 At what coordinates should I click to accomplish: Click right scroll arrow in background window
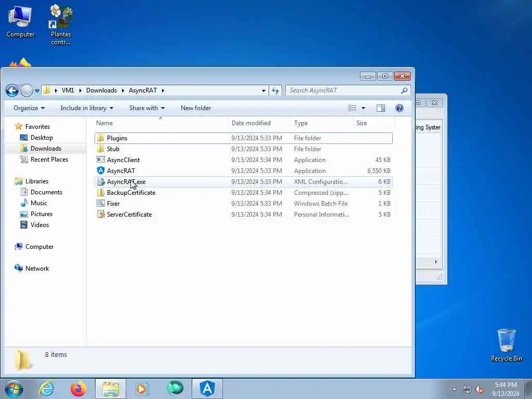click(x=436, y=262)
